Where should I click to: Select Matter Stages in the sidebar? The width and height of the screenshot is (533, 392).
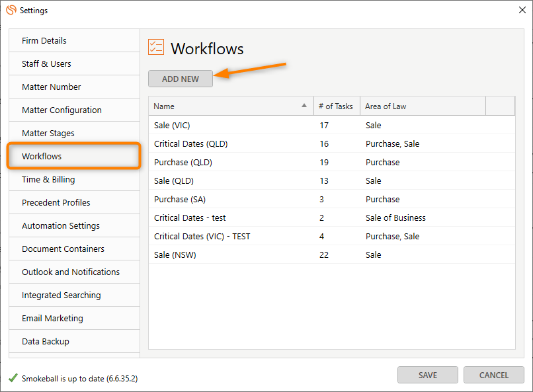click(x=48, y=134)
